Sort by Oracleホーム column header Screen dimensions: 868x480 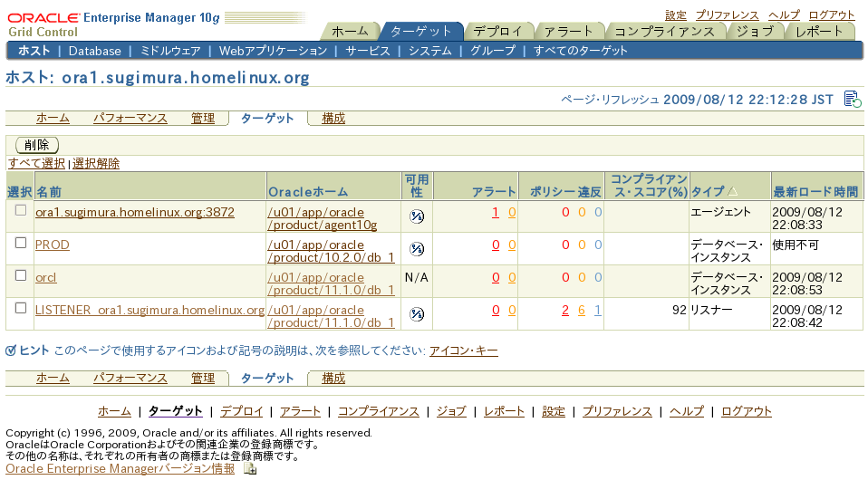pyautogui.click(x=308, y=192)
